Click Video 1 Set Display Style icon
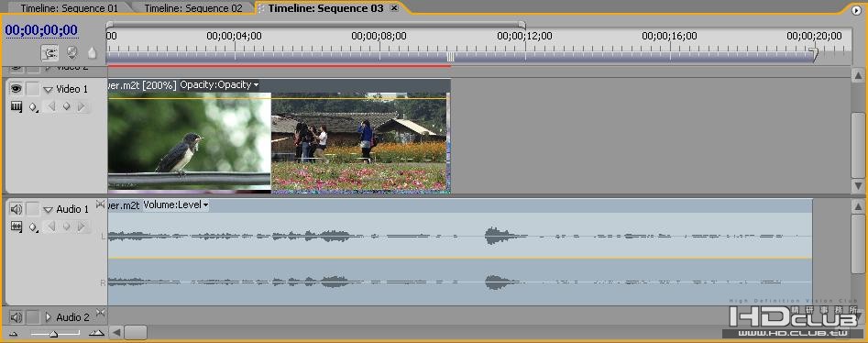Viewport: 868px width, 343px height. (16, 106)
